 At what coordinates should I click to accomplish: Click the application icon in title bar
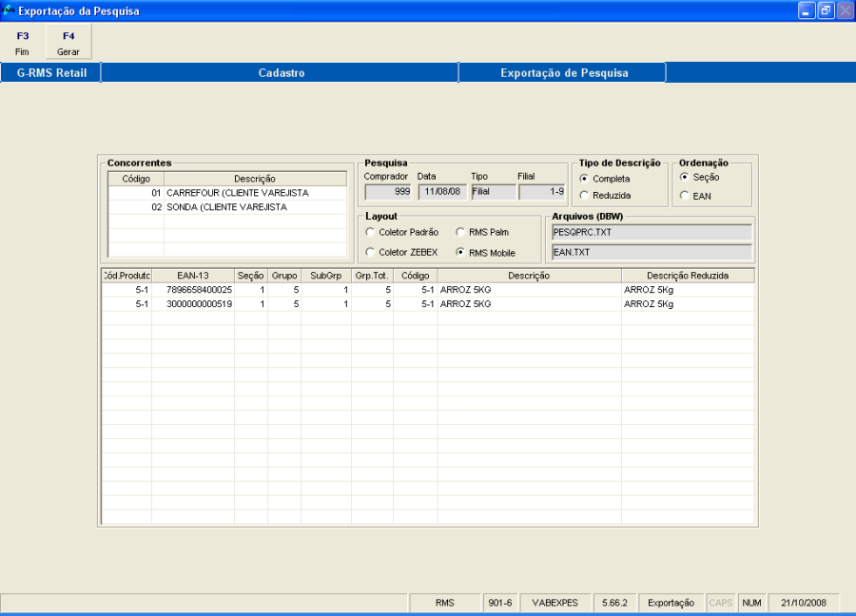click(9, 11)
